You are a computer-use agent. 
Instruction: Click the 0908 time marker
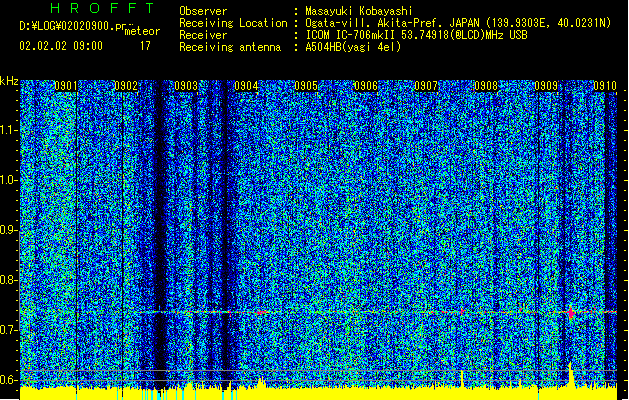486,86
